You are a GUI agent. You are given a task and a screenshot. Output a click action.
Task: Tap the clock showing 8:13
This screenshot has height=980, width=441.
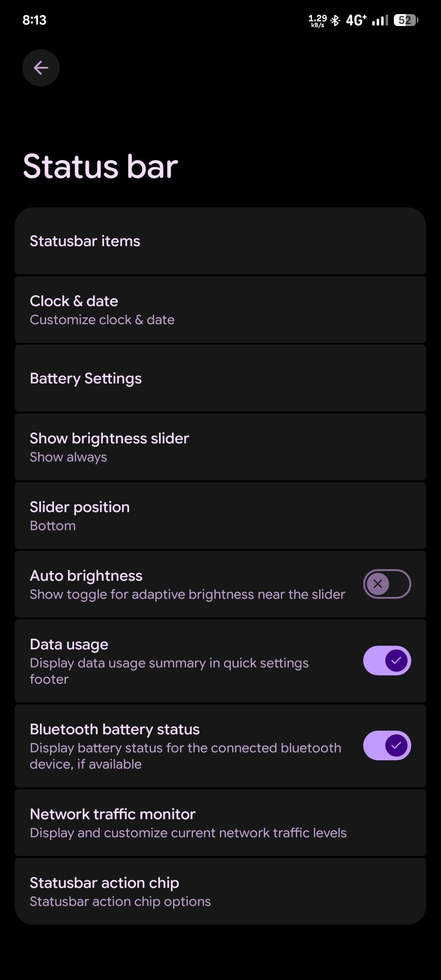point(34,20)
